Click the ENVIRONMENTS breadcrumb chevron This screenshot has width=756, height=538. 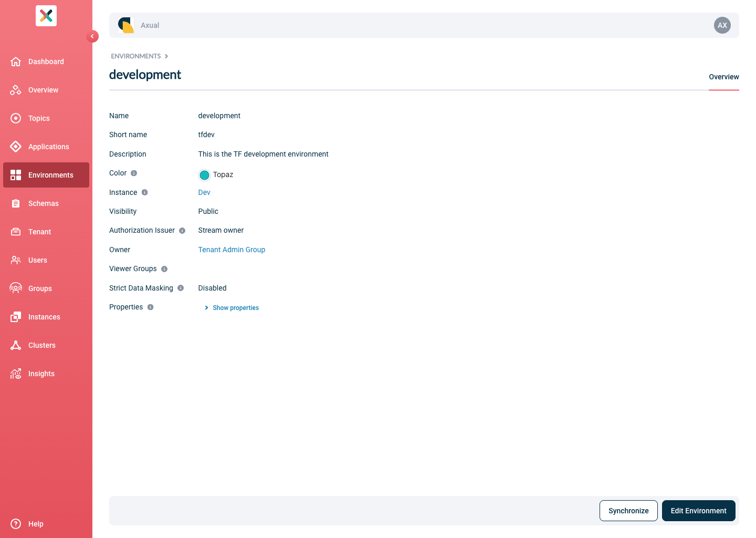point(166,56)
